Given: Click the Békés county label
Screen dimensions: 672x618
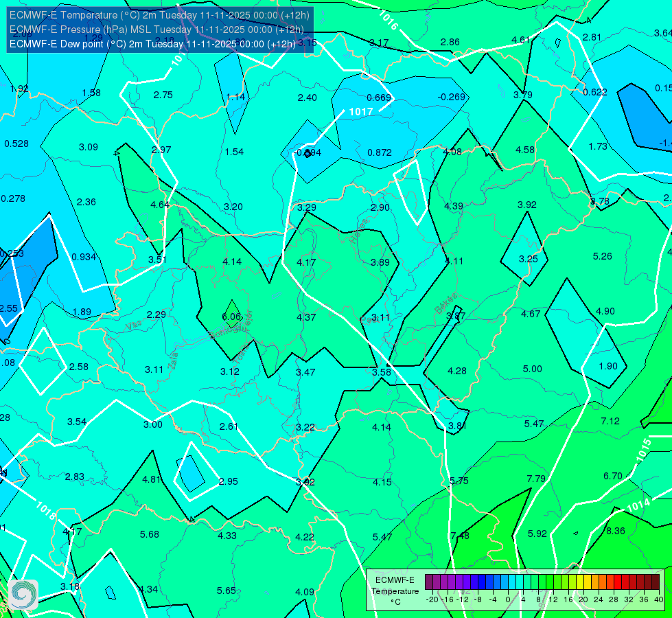Looking at the screenshot, I should tap(446, 304).
